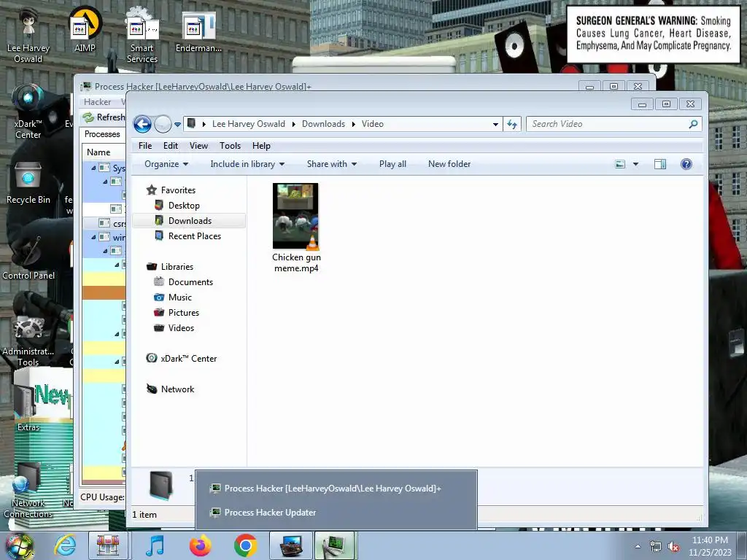Choose Process Hacker Updater in taskbar preview
The width and height of the screenshot is (747, 560).
coord(336,513)
